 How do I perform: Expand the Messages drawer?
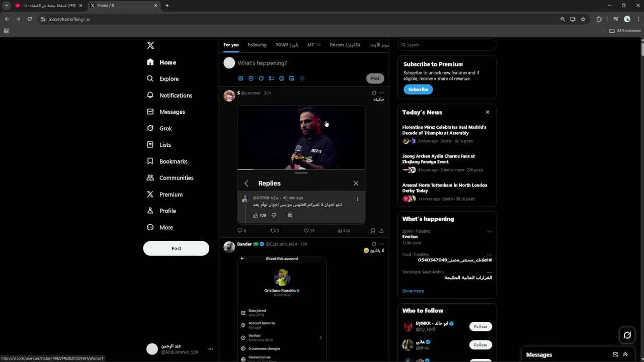(x=625, y=354)
